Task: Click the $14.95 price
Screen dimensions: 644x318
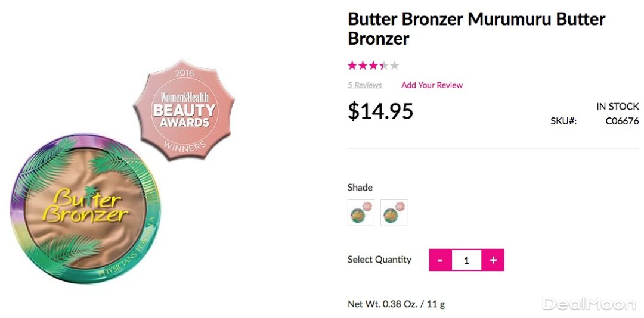Action: click(380, 111)
